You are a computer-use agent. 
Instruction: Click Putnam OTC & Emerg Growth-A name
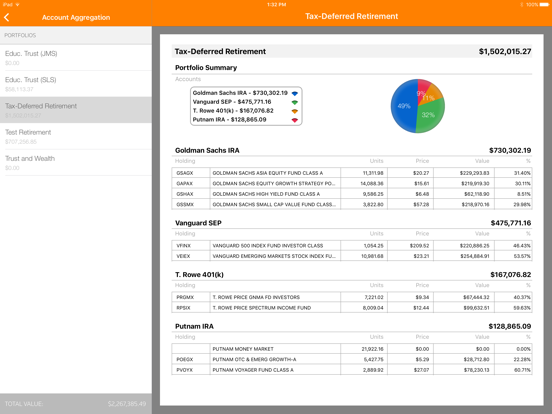tap(254, 359)
